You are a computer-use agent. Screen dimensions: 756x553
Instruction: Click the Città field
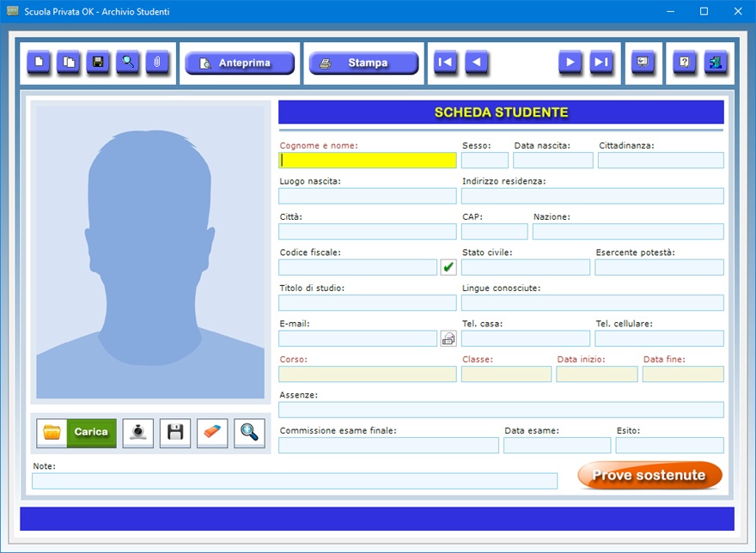(368, 232)
